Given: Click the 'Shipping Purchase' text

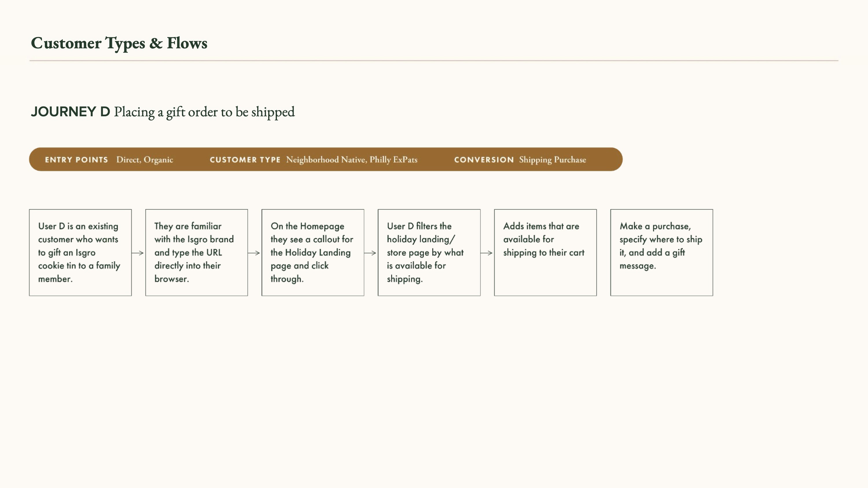Looking at the screenshot, I should tap(552, 160).
